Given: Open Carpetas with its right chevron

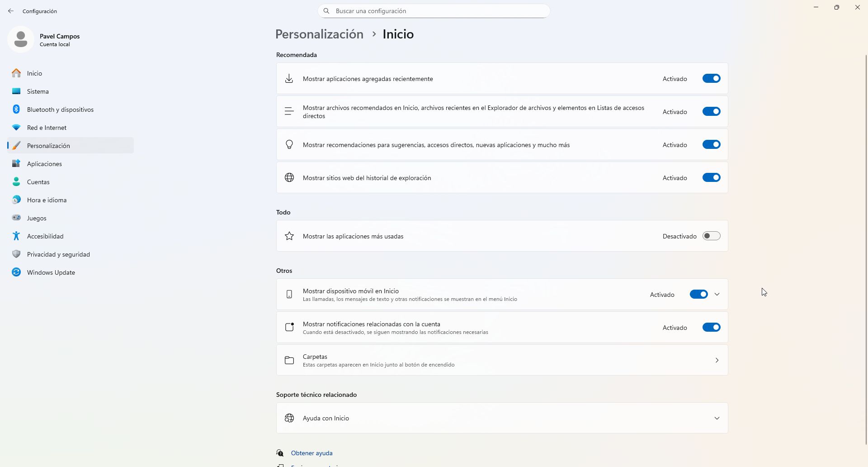Looking at the screenshot, I should point(717,360).
